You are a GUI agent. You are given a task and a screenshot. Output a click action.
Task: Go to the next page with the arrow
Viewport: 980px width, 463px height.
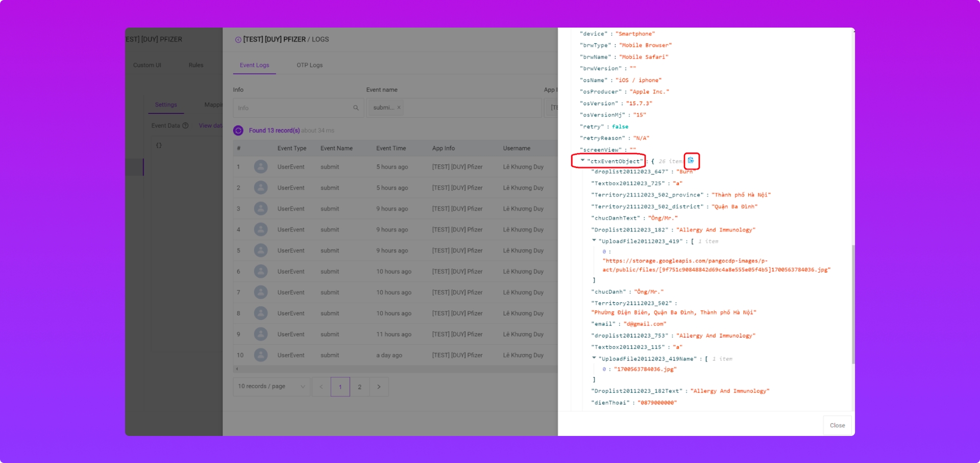[379, 387]
